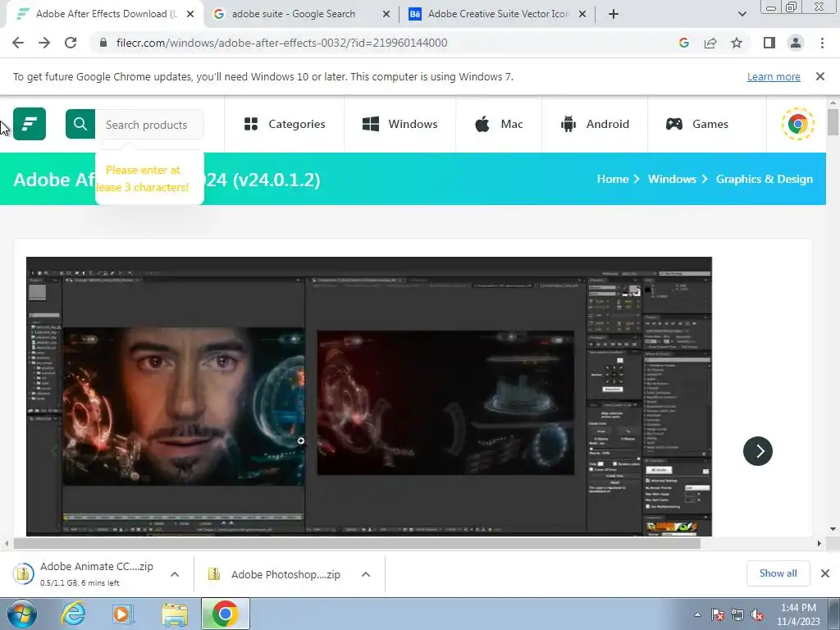Viewport: 840px width, 630px height.
Task: Share this page using the share icon
Action: [x=710, y=43]
